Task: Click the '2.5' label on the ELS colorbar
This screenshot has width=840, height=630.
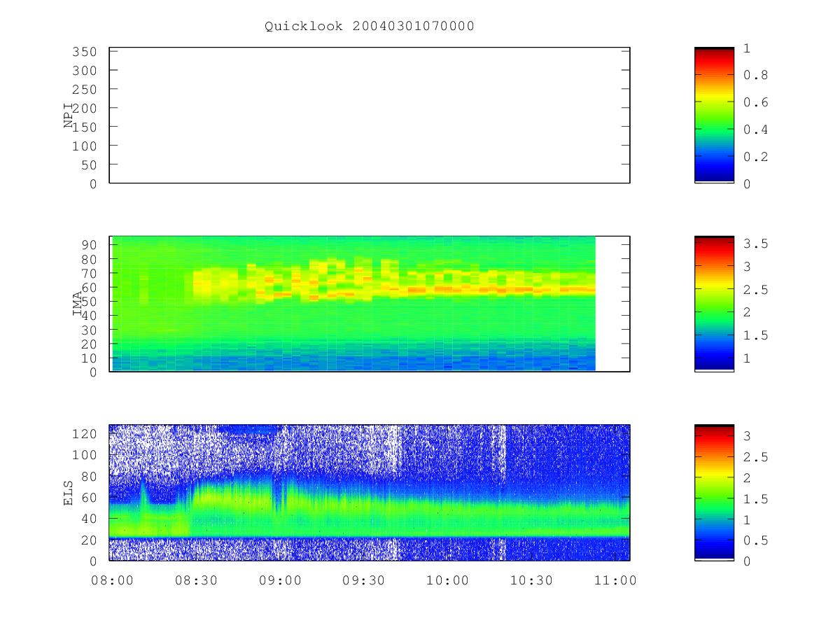Action: pos(755,457)
